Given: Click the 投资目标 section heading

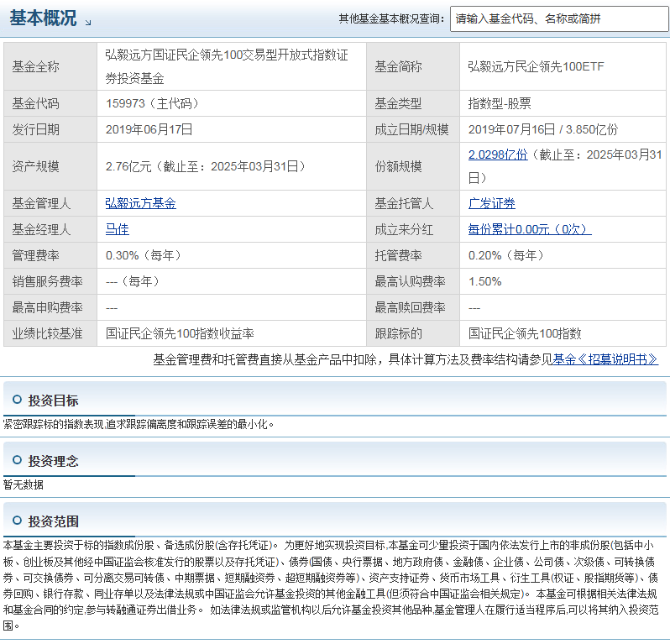Looking at the screenshot, I should pyautogui.click(x=53, y=401).
